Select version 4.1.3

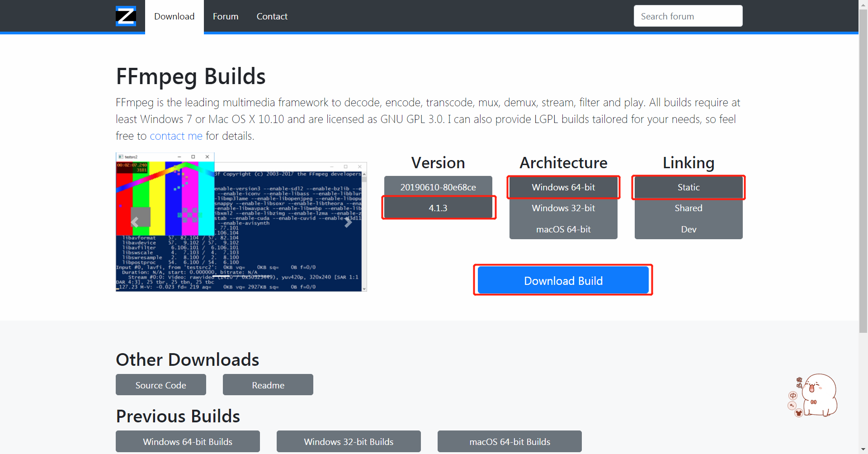tap(438, 208)
